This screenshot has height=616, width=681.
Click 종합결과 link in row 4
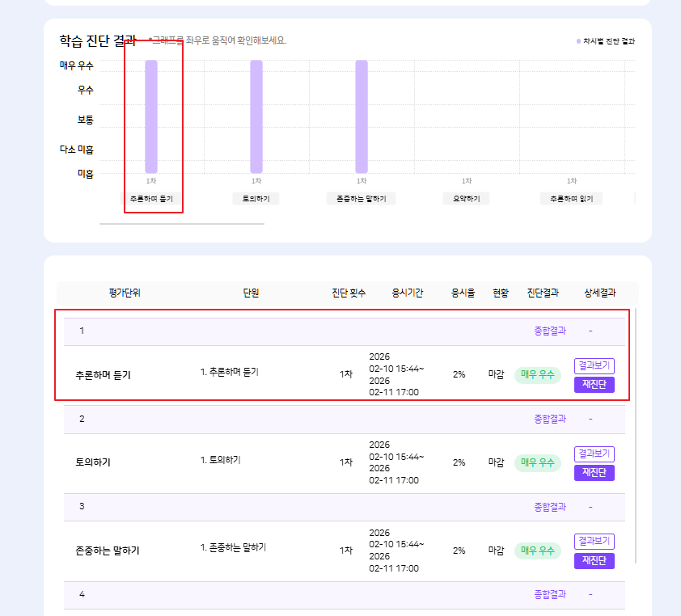[549, 594]
